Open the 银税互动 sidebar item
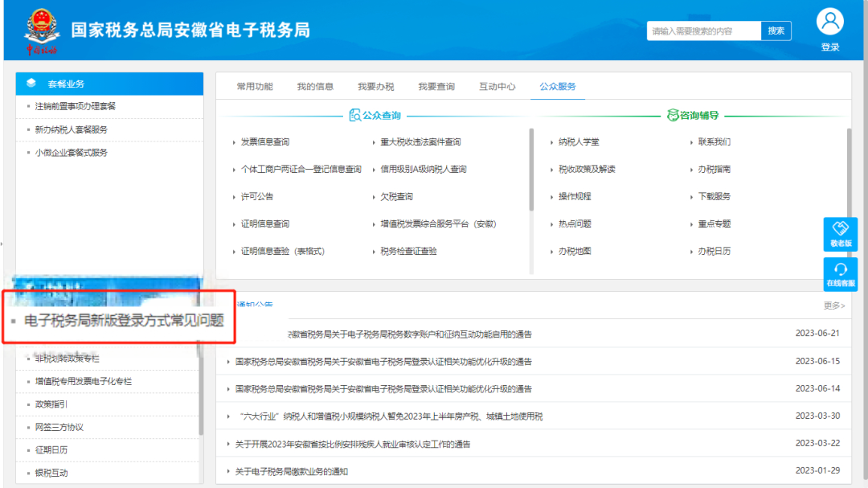Image resolution: width=868 pixels, height=488 pixels. pyautogui.click(x=51, y=473)
